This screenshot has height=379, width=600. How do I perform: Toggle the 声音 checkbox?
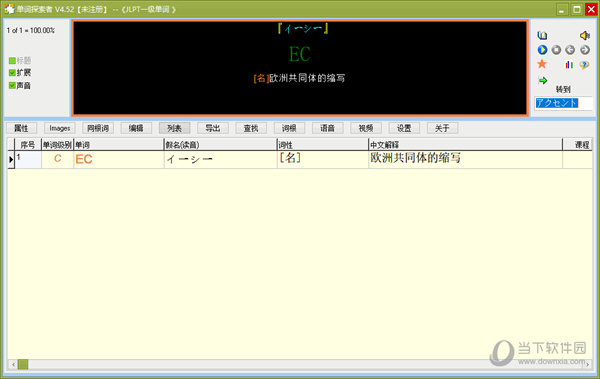(x=12, y=85)
